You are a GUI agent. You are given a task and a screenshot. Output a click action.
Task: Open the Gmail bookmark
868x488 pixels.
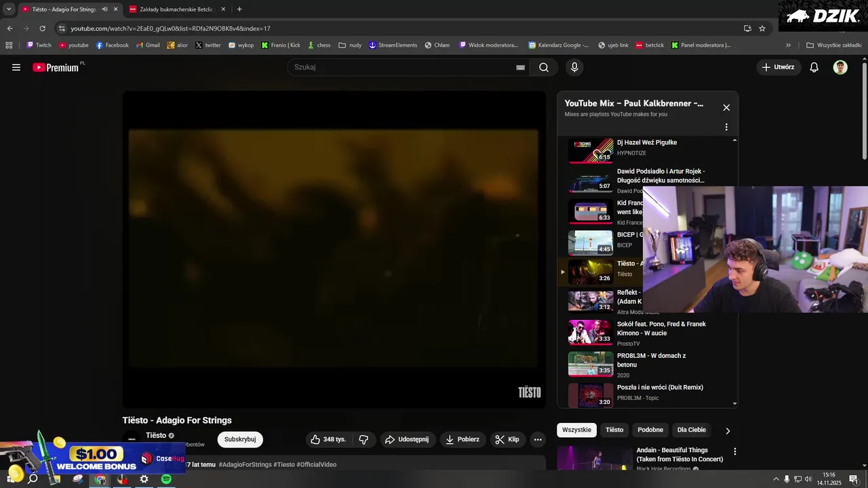pos(148,45)
